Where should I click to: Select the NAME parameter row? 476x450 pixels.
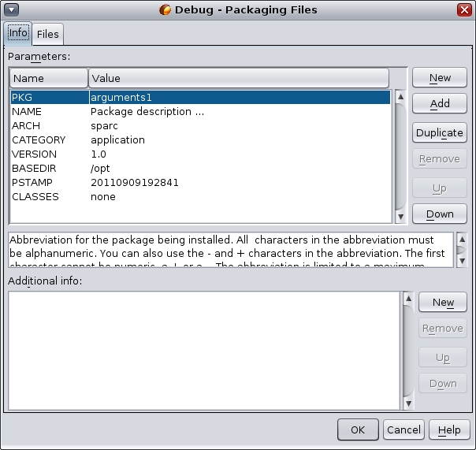click(x=200, y=112)
